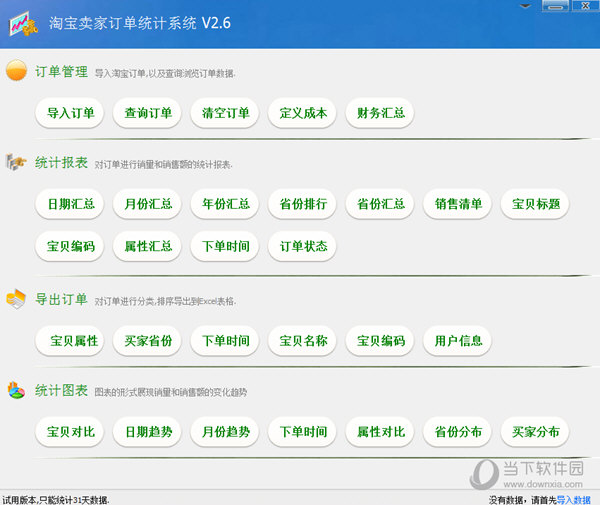The image size is (600, 505).
Task: Open the 宝贝对比 chart
Action: tap(70, 432)
